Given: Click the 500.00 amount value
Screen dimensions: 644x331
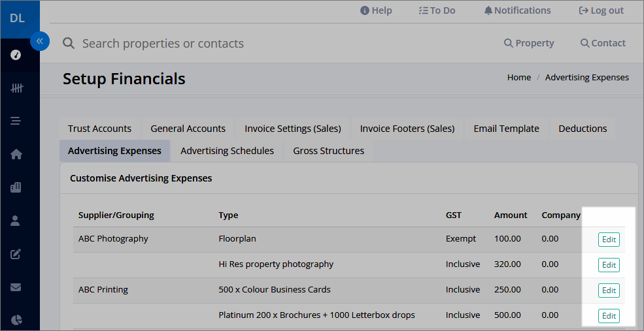Looking at the screenshot, I should pos(507,315).
